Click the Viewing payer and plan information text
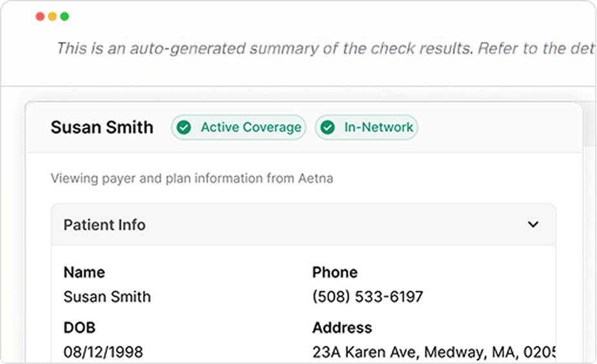 [192, 178]
